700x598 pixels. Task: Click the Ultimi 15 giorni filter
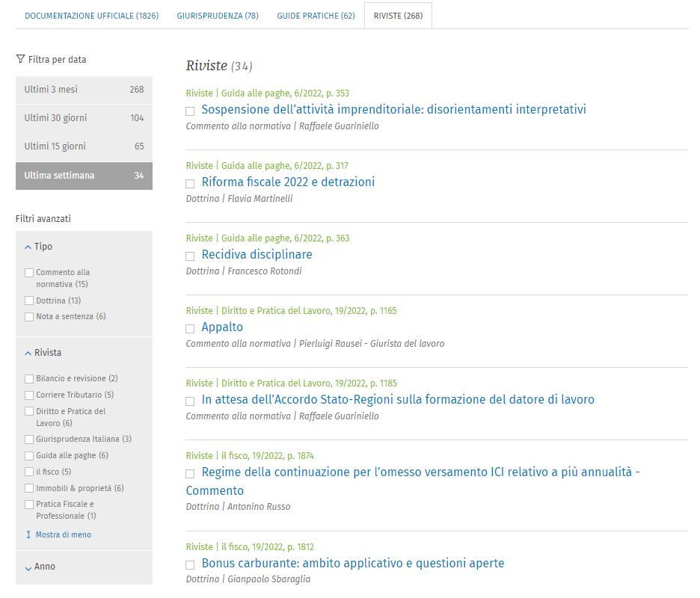tap(83, 147)
